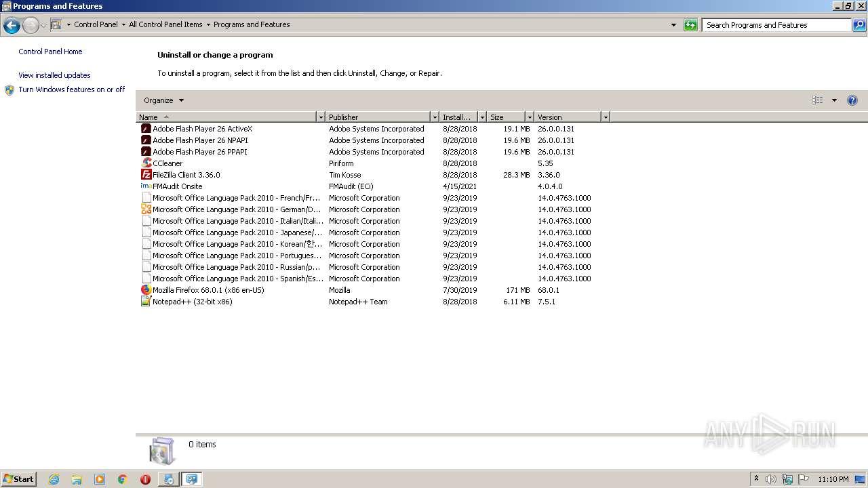
Task: Click the Mozilla Firefox program icon
Action: click(146, 290)
